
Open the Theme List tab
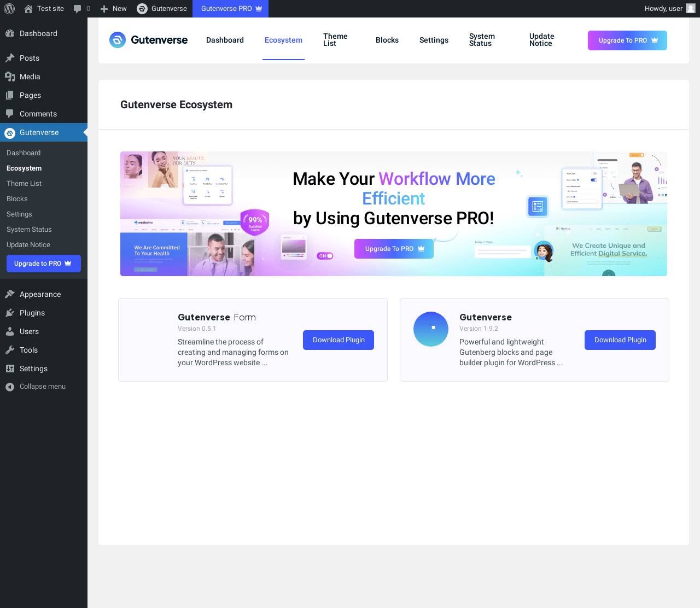[x=335, y=40]
